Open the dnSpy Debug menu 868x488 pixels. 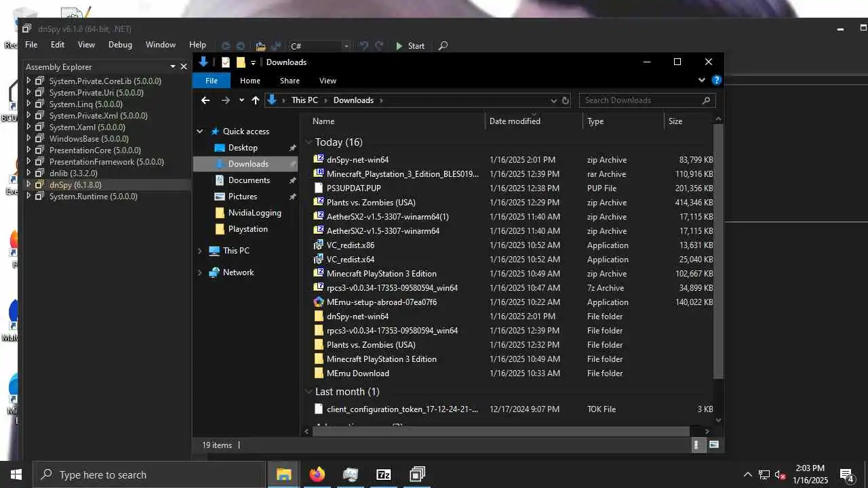(120, 45)
